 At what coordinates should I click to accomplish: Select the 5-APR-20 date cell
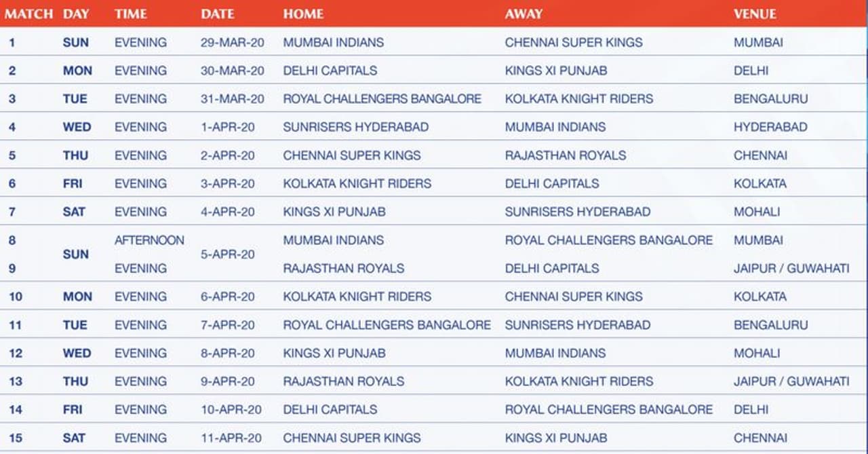coord(228,254)
